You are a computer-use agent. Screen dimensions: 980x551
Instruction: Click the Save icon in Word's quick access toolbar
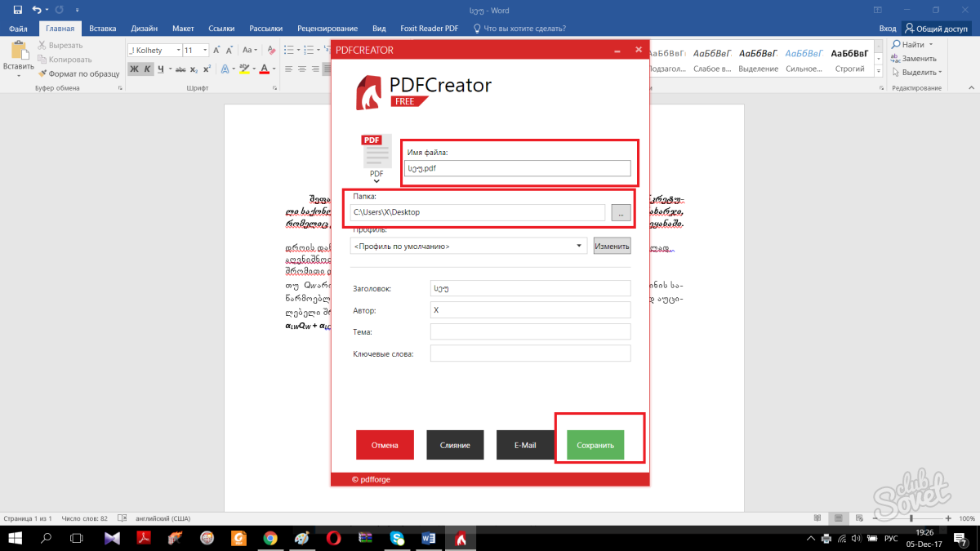pos(18,9)
